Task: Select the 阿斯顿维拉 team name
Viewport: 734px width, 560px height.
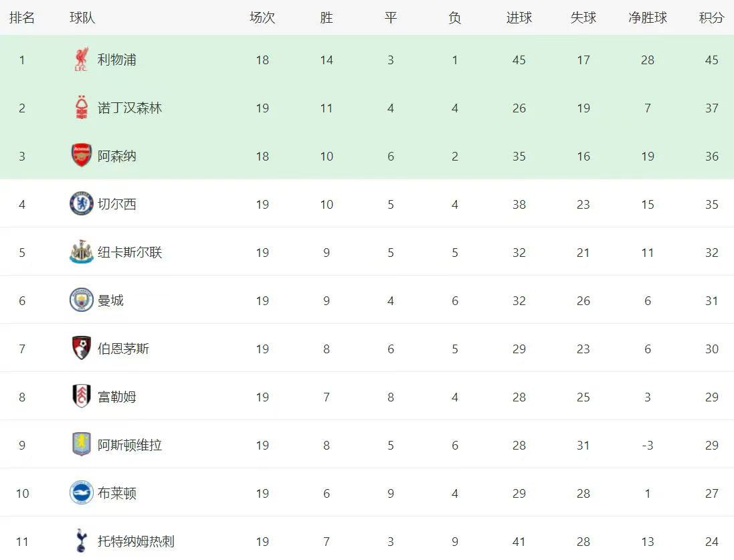Action: click(130, 445)
